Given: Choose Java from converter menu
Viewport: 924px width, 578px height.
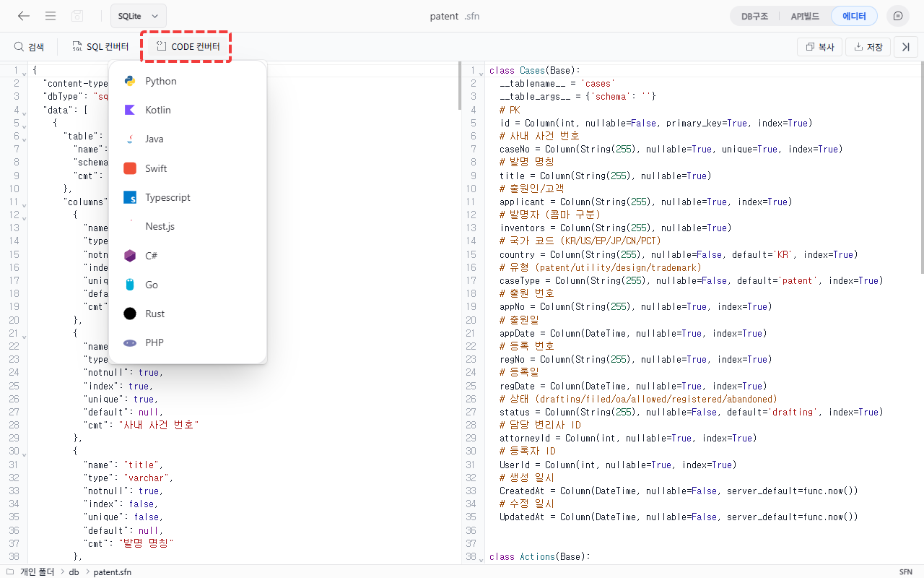Looking at the screenshot, I should [188, 139].
